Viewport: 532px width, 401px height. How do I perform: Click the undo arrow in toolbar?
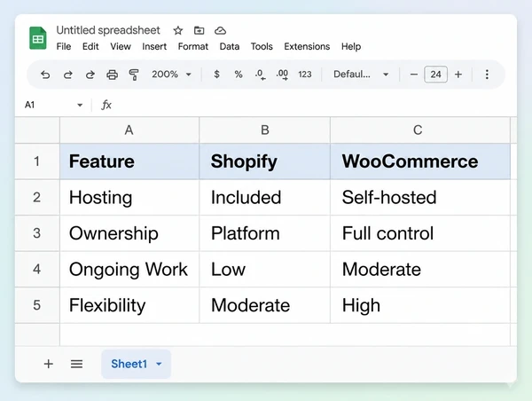pos(45,75)
